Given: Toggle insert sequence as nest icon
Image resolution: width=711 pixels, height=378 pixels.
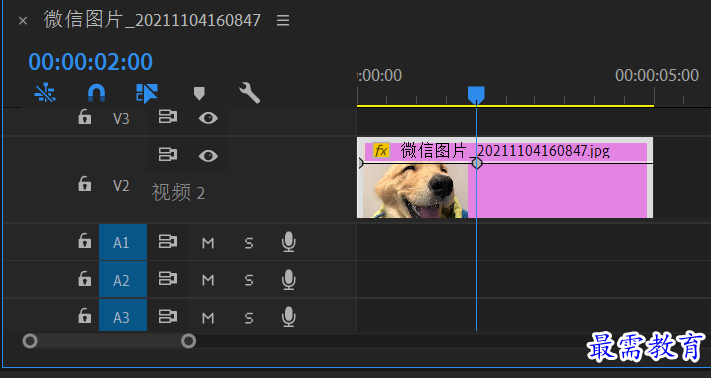Looking at the screenshot, I should pyautogui.click(x=45, y=93).
